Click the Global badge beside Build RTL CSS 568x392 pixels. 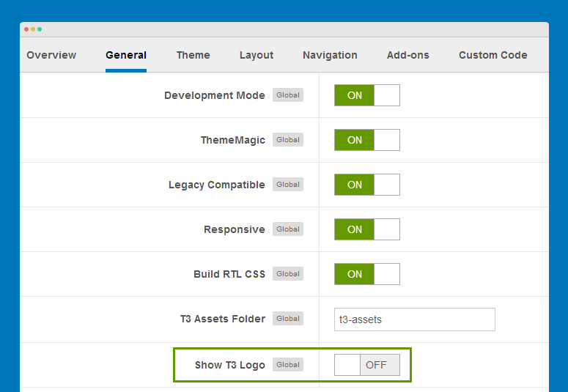pos(288,273)
